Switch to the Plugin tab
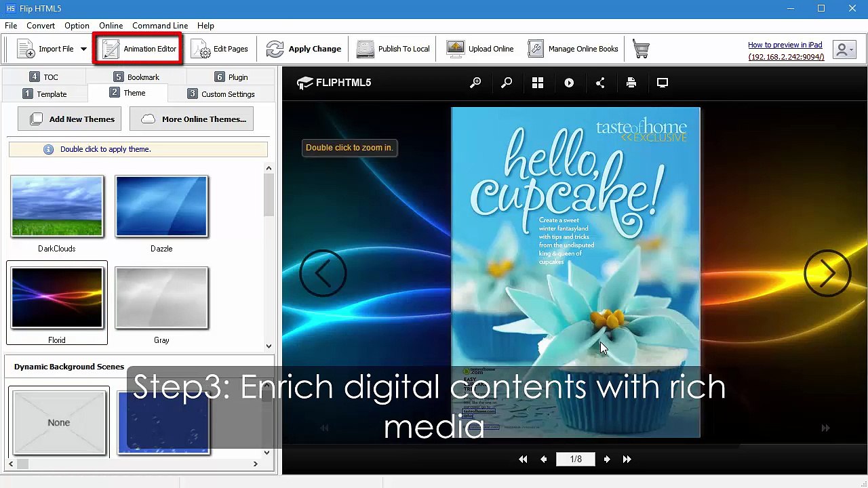This screenshot has width=868, height=488. [231, 77]
